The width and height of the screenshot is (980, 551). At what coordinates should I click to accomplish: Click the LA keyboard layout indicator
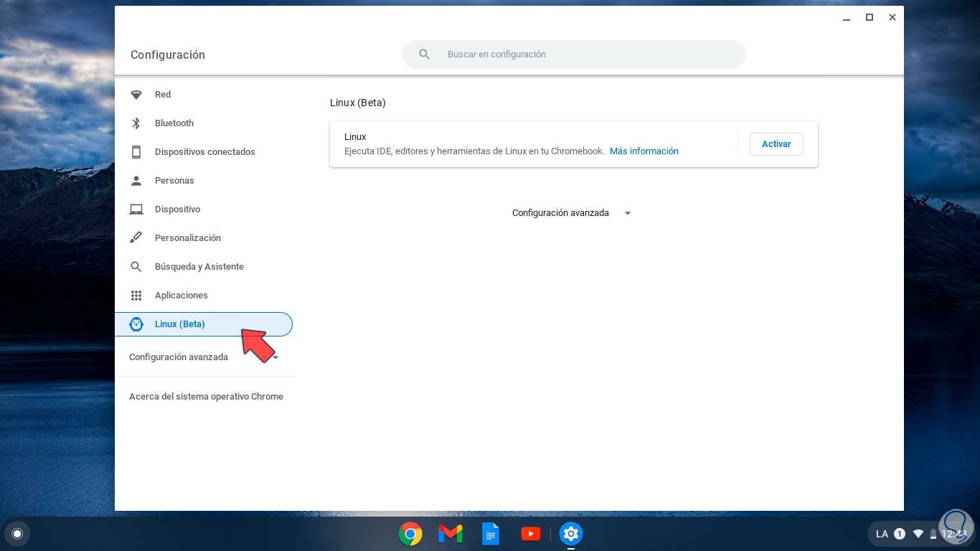[x=882, y=534]
